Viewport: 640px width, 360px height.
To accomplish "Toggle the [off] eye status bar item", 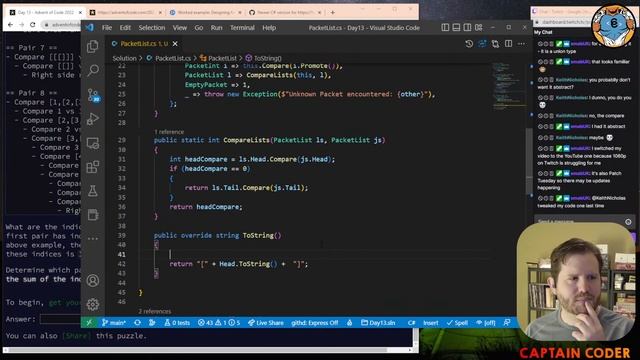I will pyautogui.click(x=485, y=322).
